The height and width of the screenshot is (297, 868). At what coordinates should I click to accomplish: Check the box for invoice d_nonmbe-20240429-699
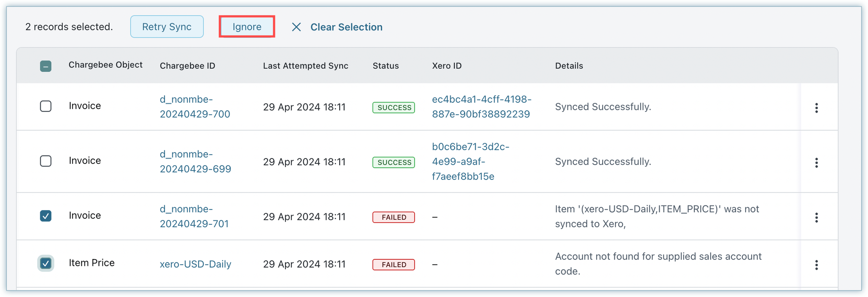(x=46, y=161)
